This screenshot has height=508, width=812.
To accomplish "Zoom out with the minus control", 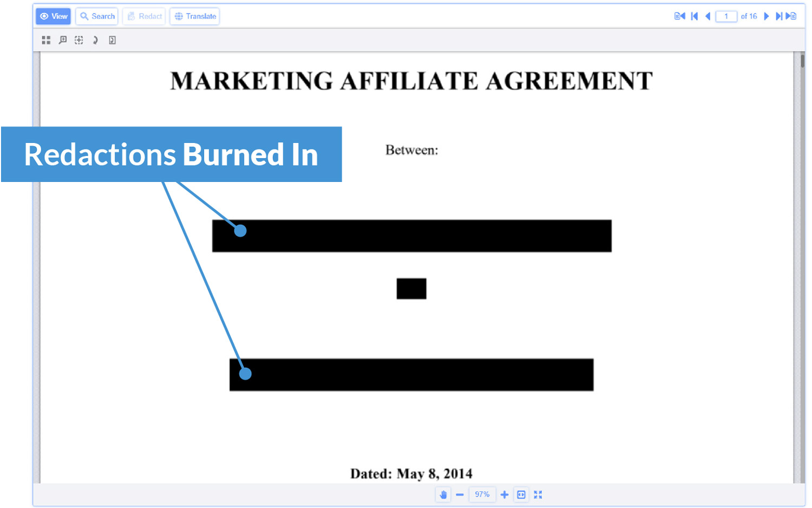I will [x=460, y=494].
